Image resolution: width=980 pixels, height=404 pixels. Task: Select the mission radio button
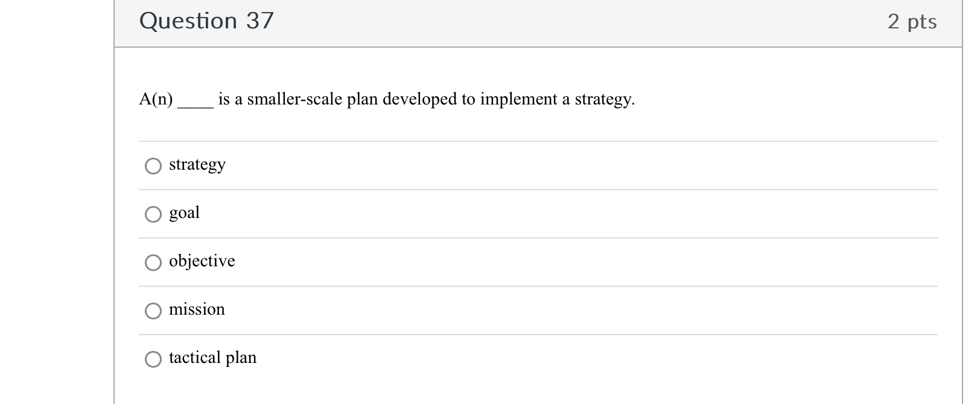coord(153,310)
